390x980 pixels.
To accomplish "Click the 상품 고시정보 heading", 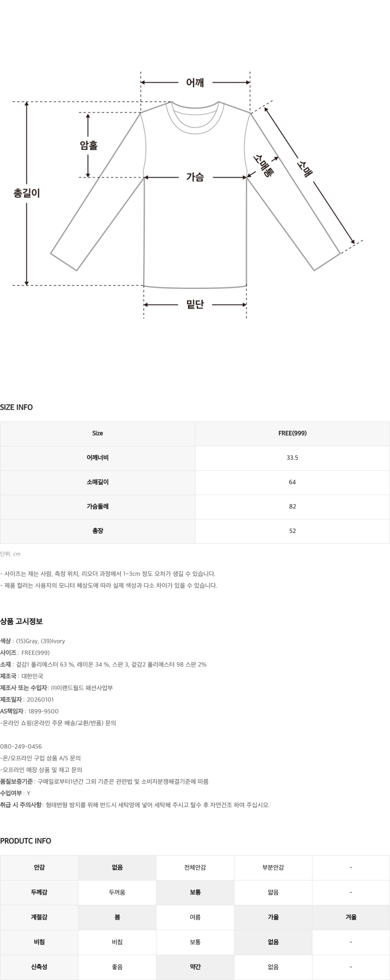I will [21, 621].
